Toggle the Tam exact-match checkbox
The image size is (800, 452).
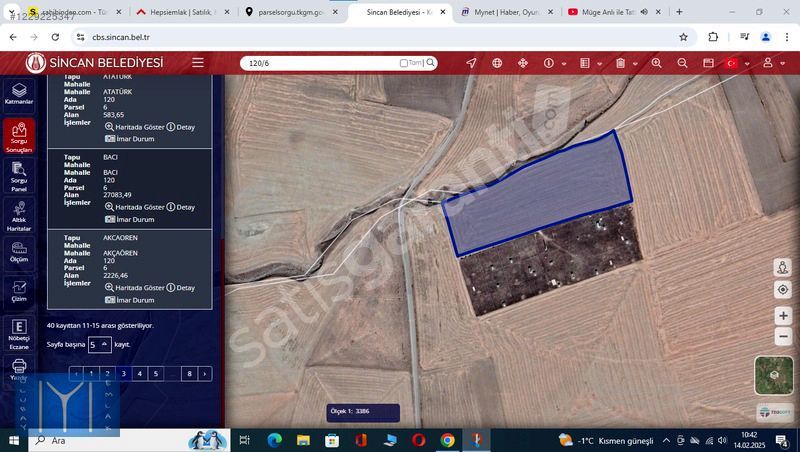(x=404, y=63)
